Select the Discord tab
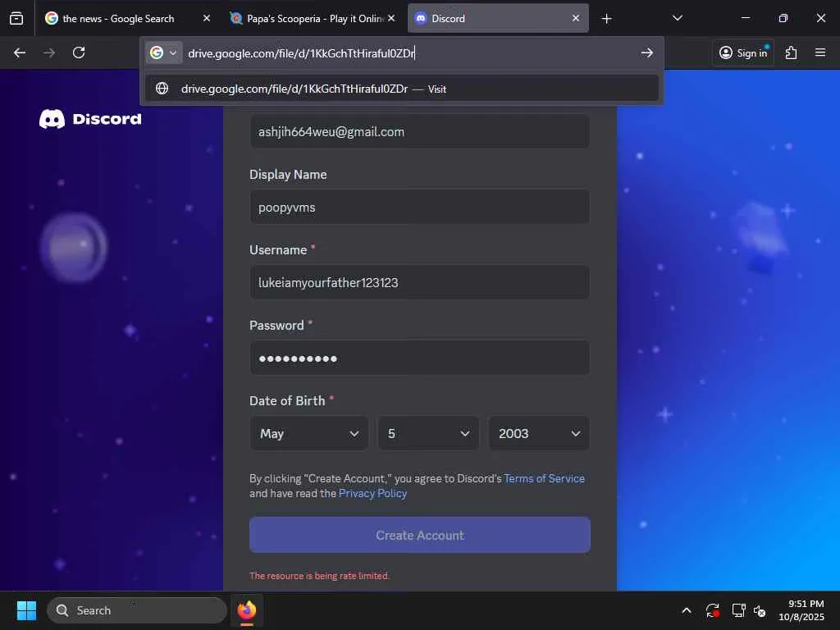840x630 pixels. [x=498, y=18]
